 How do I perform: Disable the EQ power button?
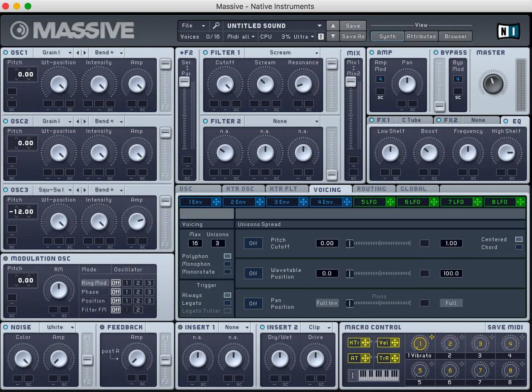pyautogui.click(x=506, y=121)
